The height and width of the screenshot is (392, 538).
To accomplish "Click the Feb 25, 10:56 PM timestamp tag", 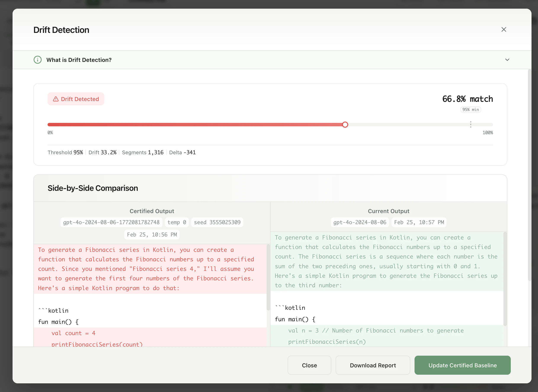I will [152, 235].
